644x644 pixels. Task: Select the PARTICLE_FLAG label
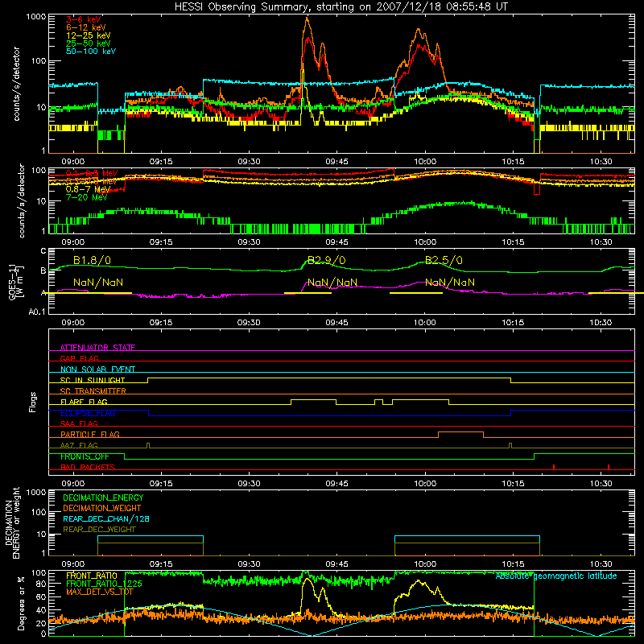[x=90, y=434]
